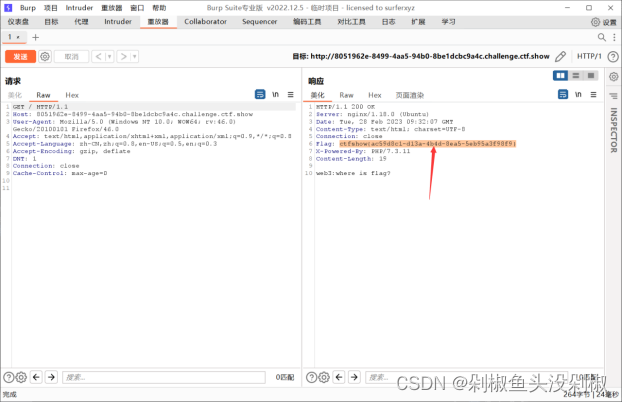This screenshot has height=402, width=623.
Task: Toggle request non-printable chars \n icon
Action: (x=275, y=95)
